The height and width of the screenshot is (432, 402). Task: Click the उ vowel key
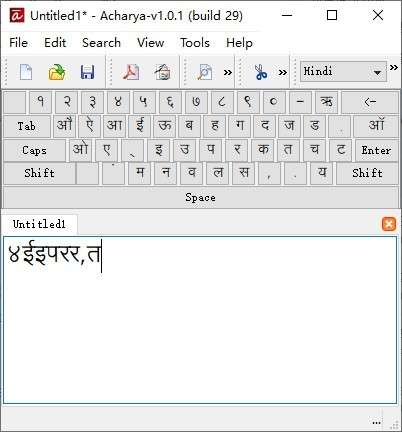point(185,150)
